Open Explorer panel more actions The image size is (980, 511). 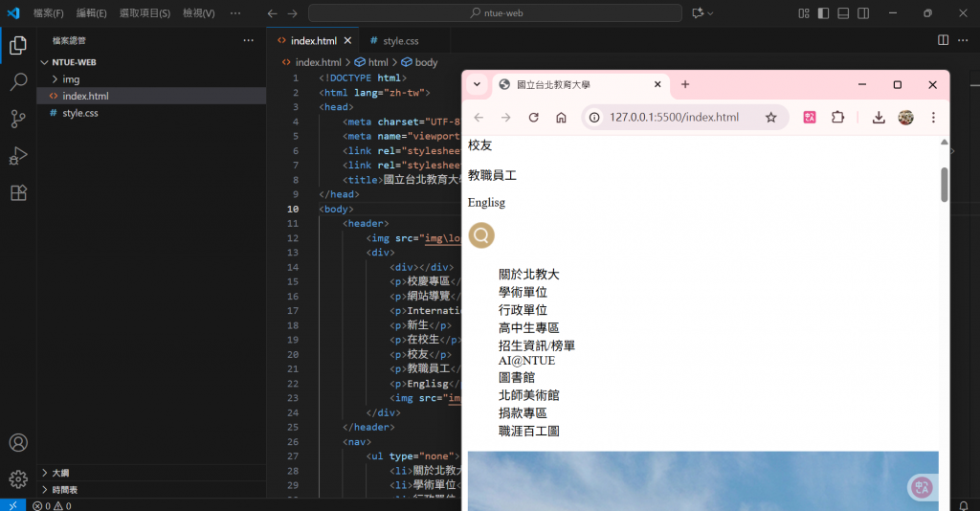pos(248,40)
